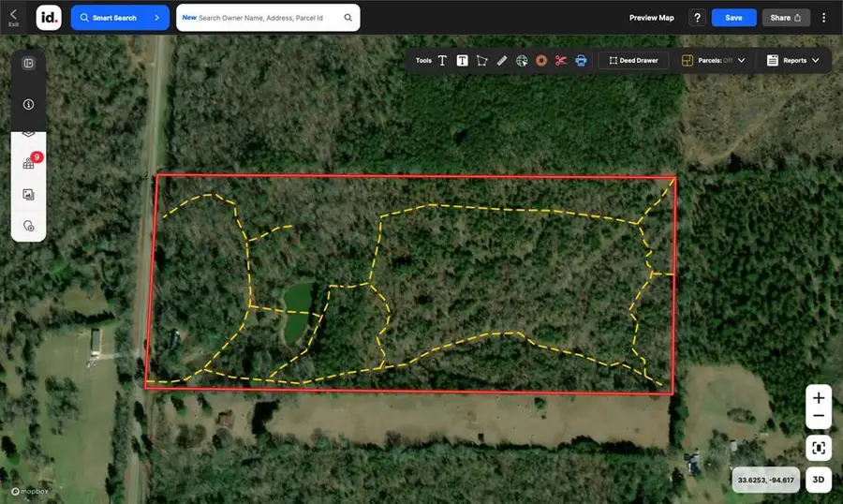Click the globe location tool

pos(522,61)
